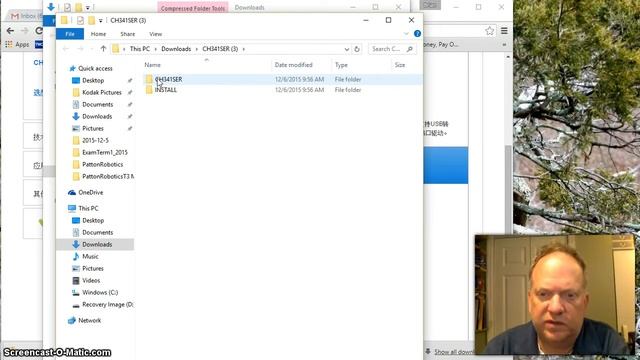
Task: Expand chevron after This PC breadcrumb
Action: pos(156,49)
